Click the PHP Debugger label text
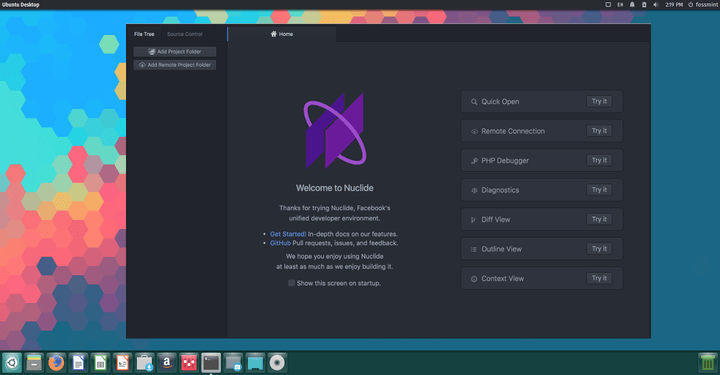This screenshot has width=720, height=375. 505,161
